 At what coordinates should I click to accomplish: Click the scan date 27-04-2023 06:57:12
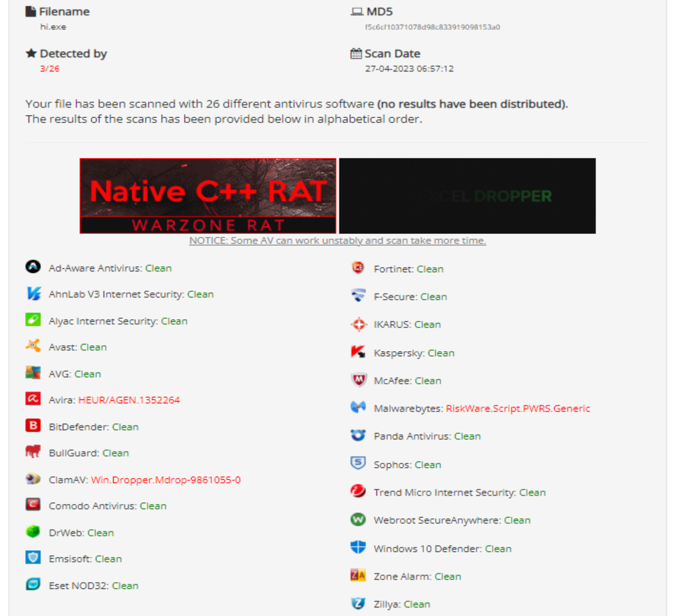[x=410, y=69]
